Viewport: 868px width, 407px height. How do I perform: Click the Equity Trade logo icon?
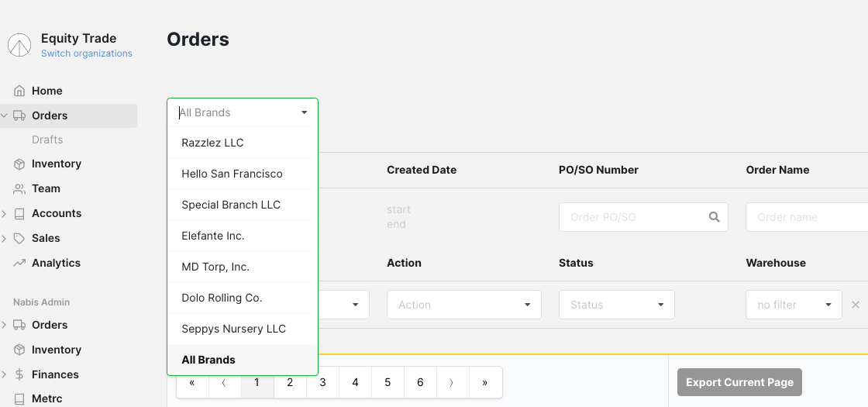19,45
